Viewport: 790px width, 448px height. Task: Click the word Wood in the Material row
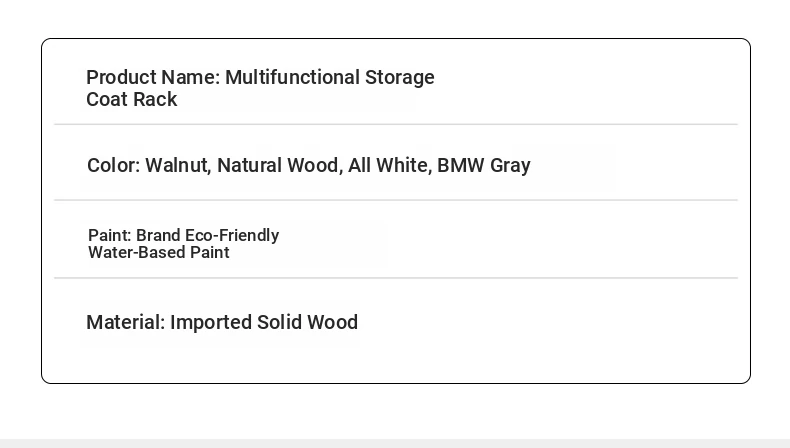pos(333,323)
